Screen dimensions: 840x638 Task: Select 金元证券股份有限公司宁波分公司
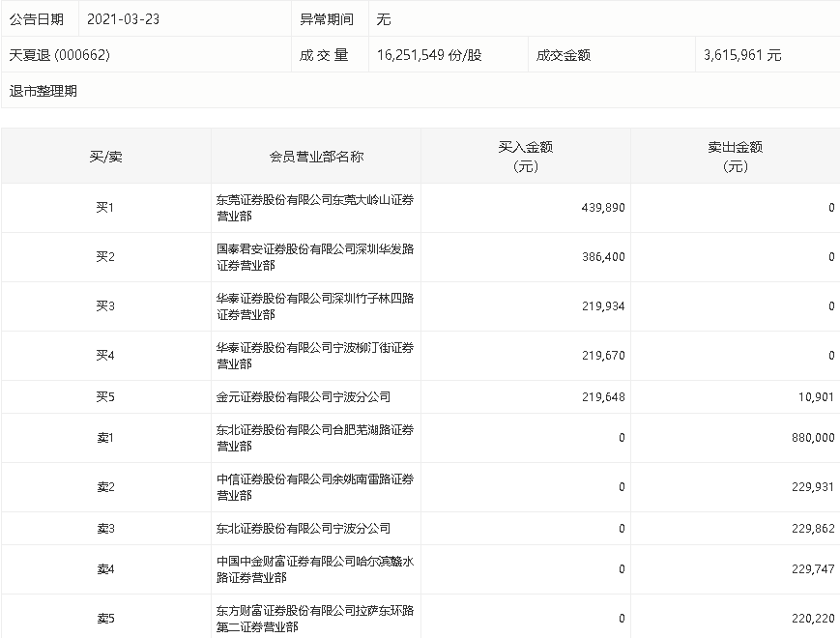[x=304, y=397]
